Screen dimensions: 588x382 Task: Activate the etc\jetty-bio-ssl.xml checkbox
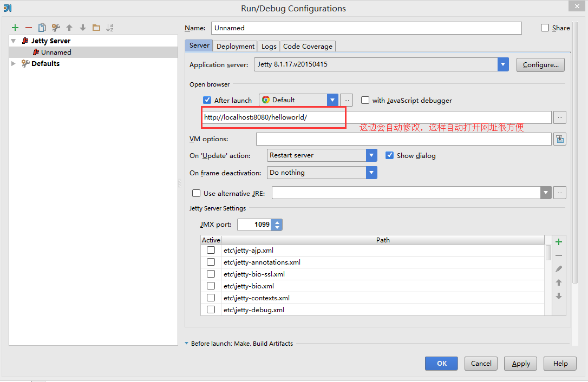[211, 274]
